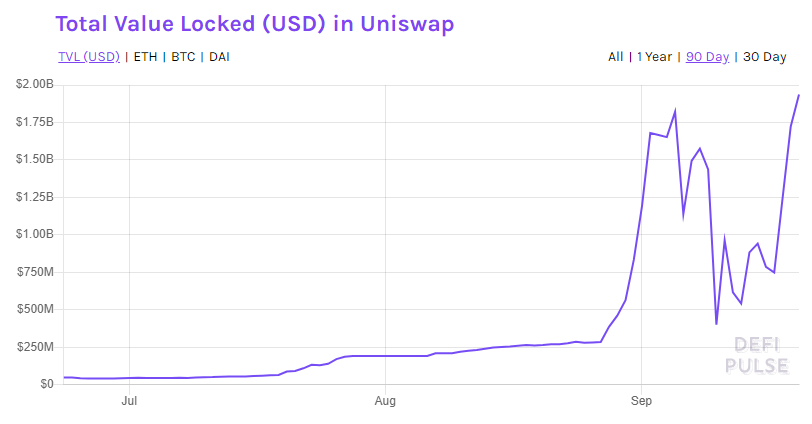Screen dimensions: 812x424
Task: Click the $1.00B y-axis label
Action: click(x=34, y=234)
